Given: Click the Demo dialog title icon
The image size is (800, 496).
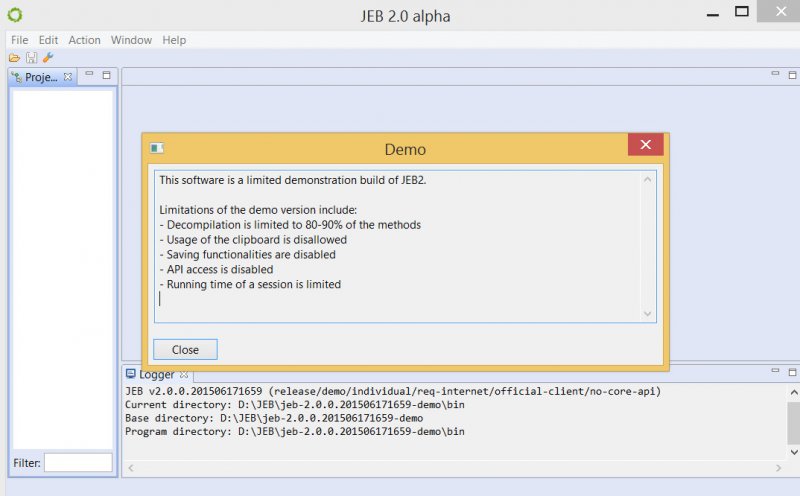Looking at the screenshot, I should pos(157,148).
